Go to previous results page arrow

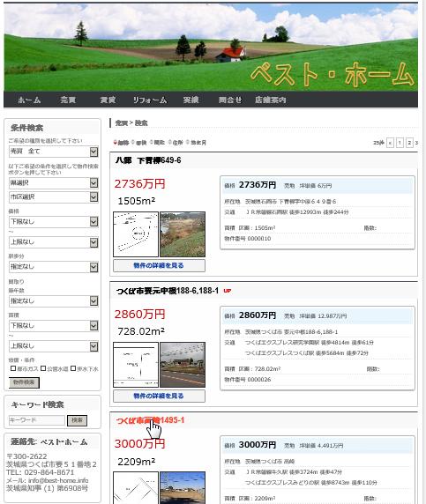point(390,143)
